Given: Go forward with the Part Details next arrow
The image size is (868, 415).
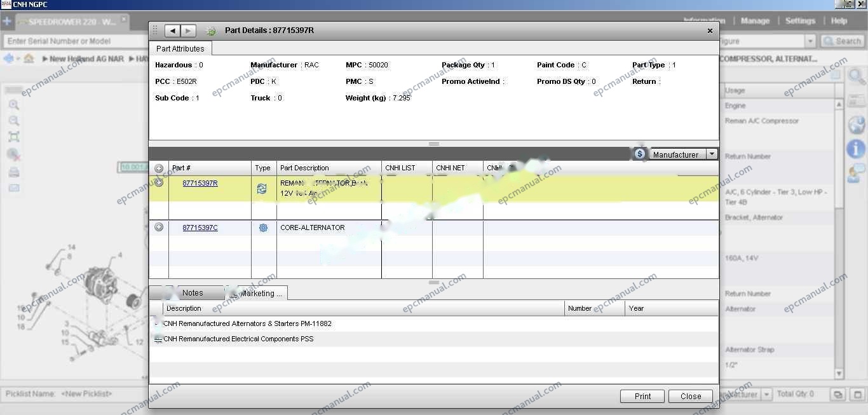Looking at the screenshot, I should pyautogui.click(x=188, y=31).
